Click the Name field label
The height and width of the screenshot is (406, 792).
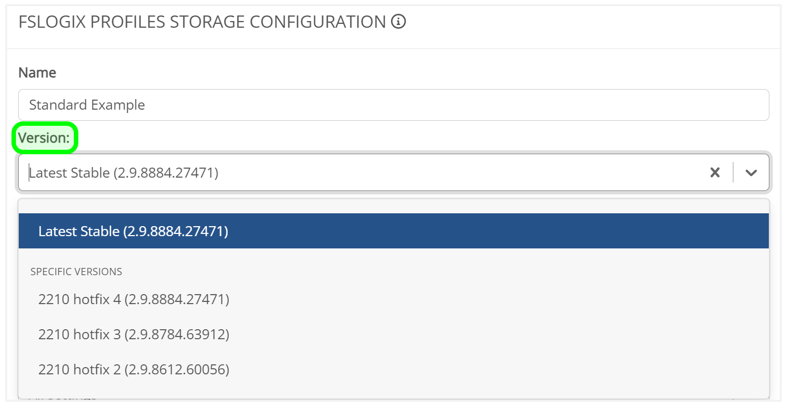pyautogui.click(x=37, y=73)
